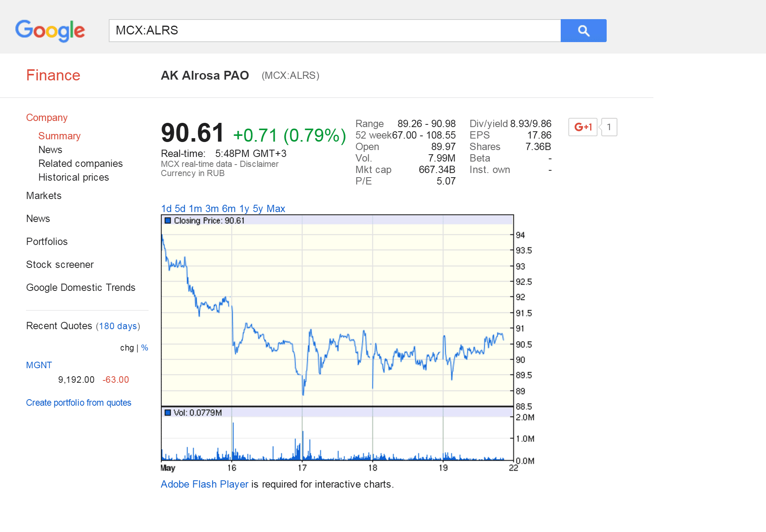Screen dimensions: 766x532
Task: Click the Currency in RUB text
Action: click(x=193, y=173)
